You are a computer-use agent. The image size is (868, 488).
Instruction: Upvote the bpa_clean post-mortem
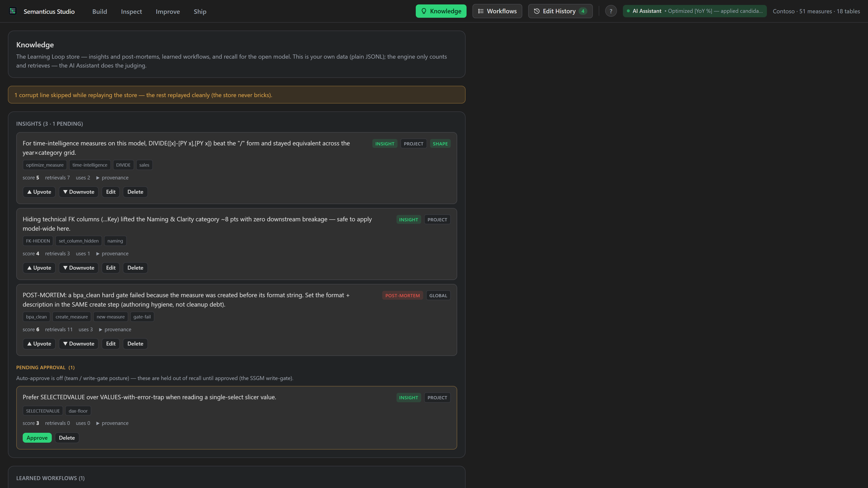39,344
